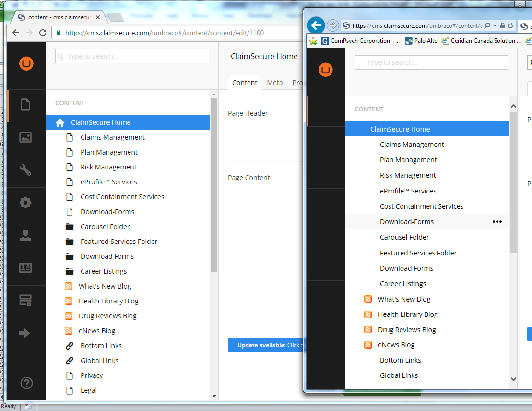Viewport: 532px width, 411px height.
Task: Open the Help question mark icon
Action: pos(26,383)
